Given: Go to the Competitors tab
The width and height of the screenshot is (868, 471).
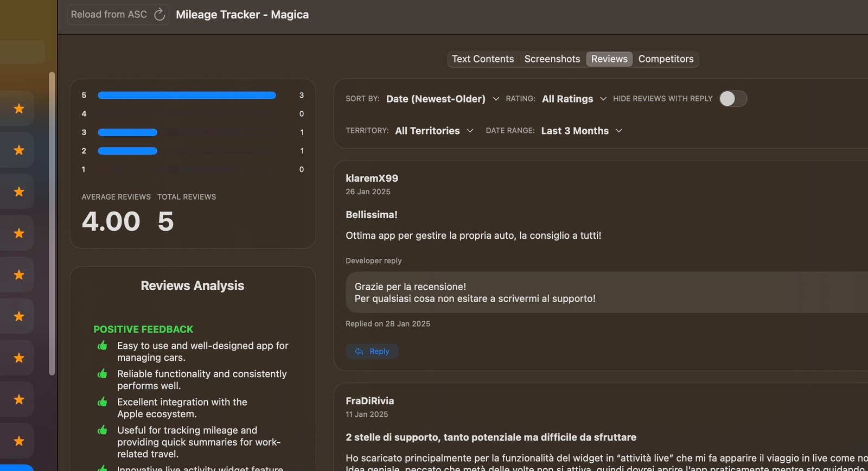Looking at the screenshot, I should click(x=666, y=59).
